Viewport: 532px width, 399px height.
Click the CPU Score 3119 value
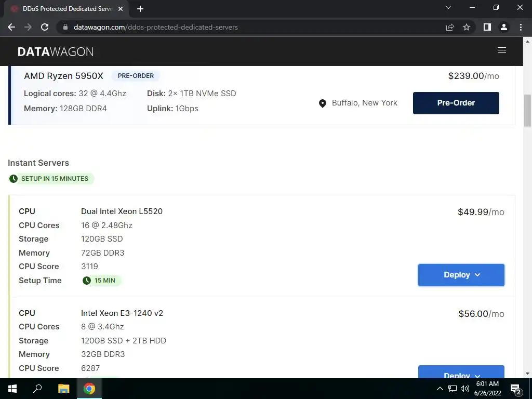(x=89, y=267)
